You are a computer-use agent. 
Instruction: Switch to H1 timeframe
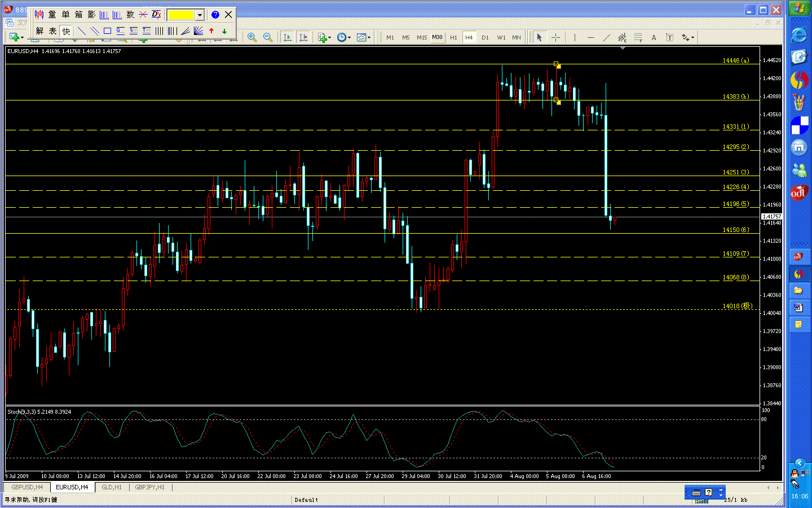(x=453, y=37)
